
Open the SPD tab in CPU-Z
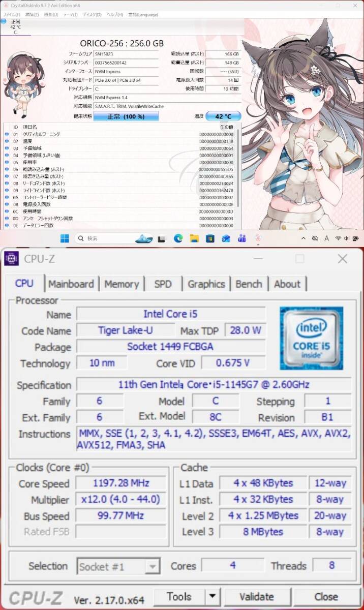tap(163, 284)
